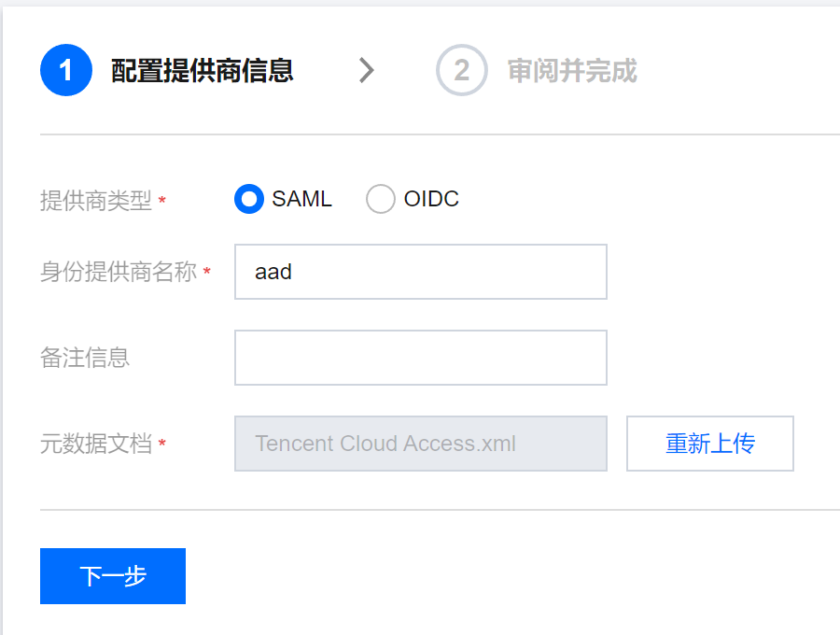
Task: Click the empty 备注信息 input field
Action: click(x=420, y=357)
